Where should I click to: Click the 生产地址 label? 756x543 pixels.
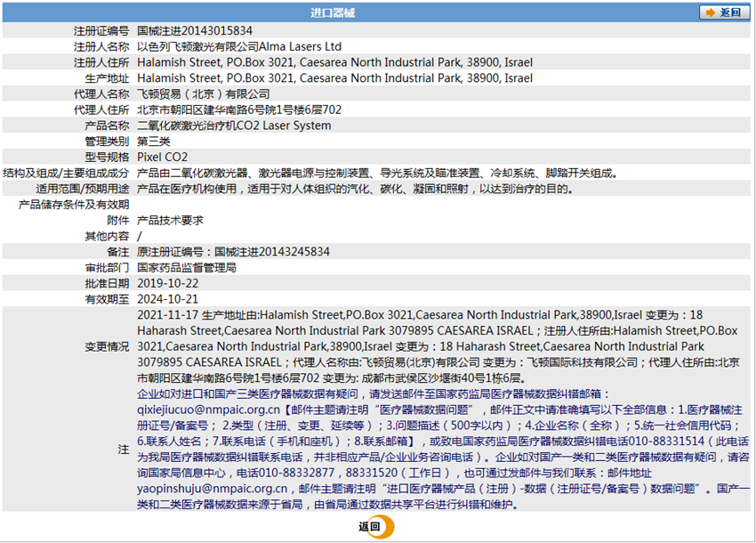[107, 78]
